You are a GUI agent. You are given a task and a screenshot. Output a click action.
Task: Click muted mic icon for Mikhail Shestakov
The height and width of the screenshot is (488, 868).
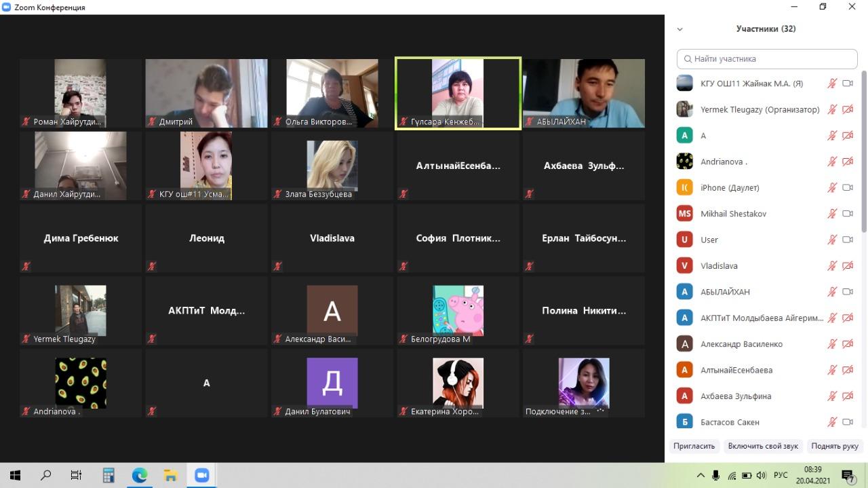tap(832, 214)
